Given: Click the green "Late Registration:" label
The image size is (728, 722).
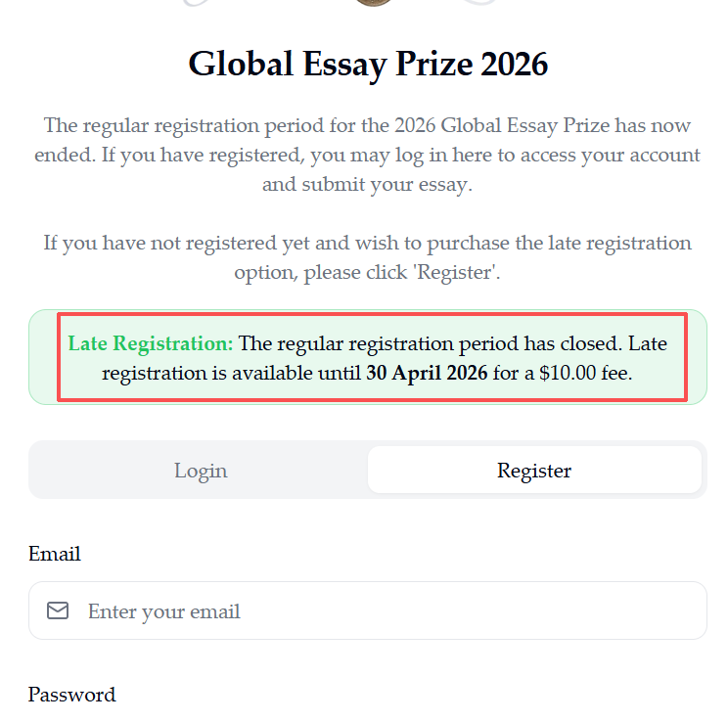Looking at the screenshot, I should (x=151, y=343).
